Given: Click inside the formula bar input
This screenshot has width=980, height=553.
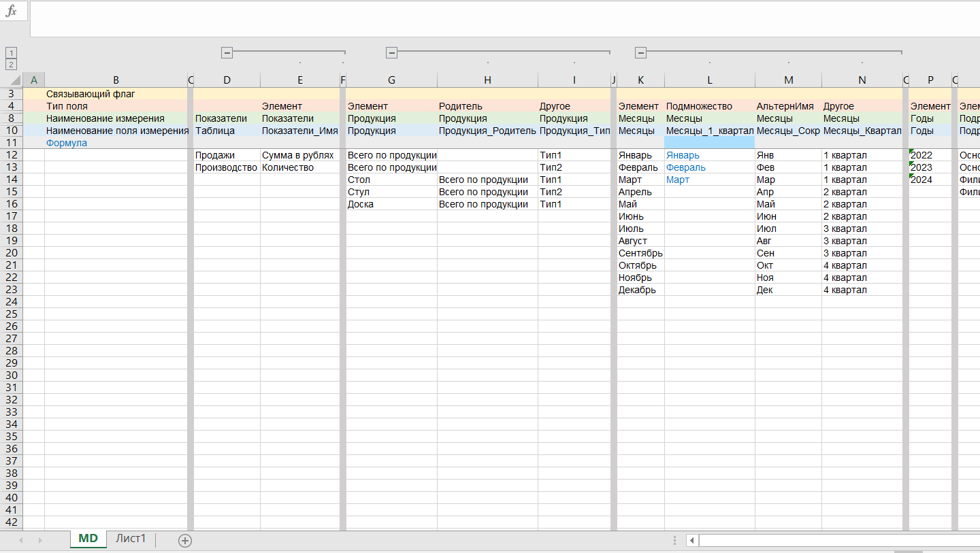Looking at the screenshot, I should click(x=504, y=19).
